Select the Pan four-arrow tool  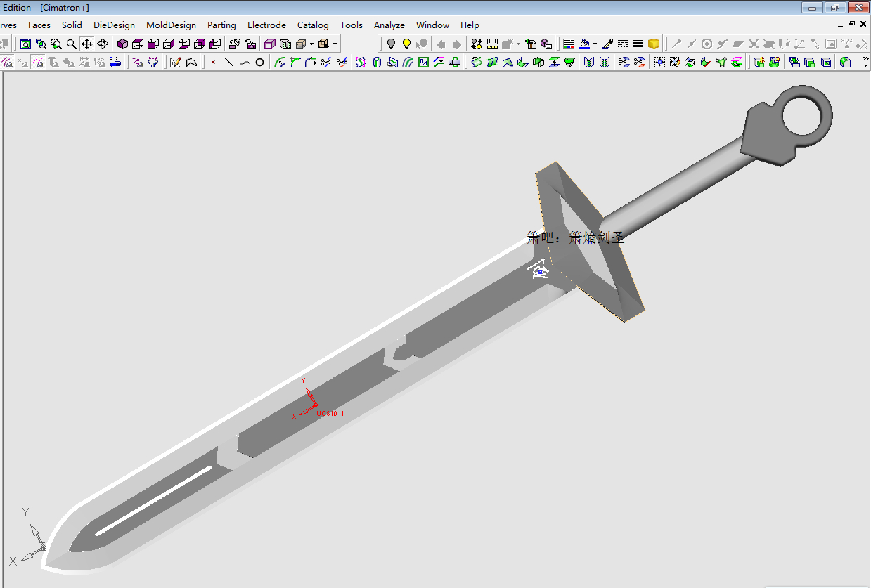[87, 44]
